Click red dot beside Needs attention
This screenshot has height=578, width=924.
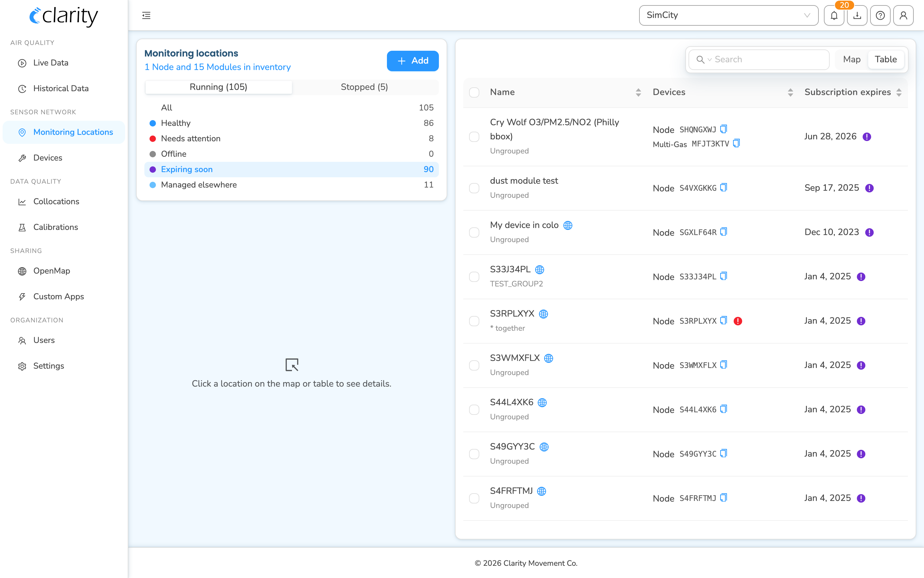click(152, 138)
